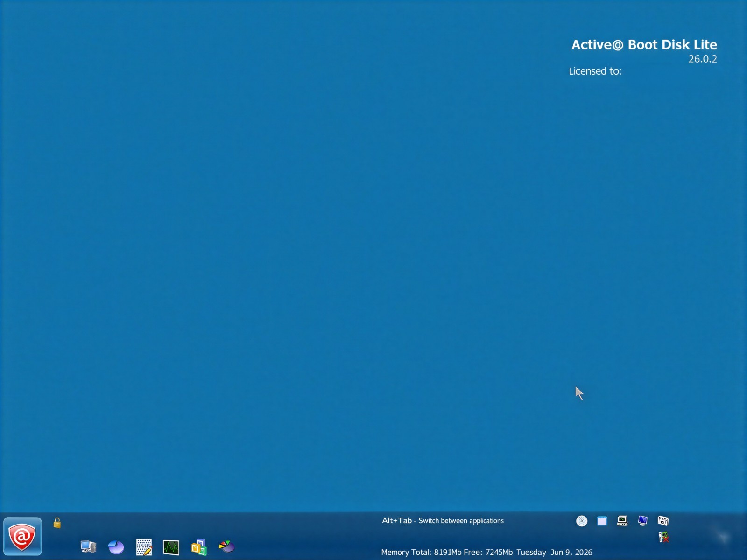Click the screenshot camera tray icon

pos(663,521)
